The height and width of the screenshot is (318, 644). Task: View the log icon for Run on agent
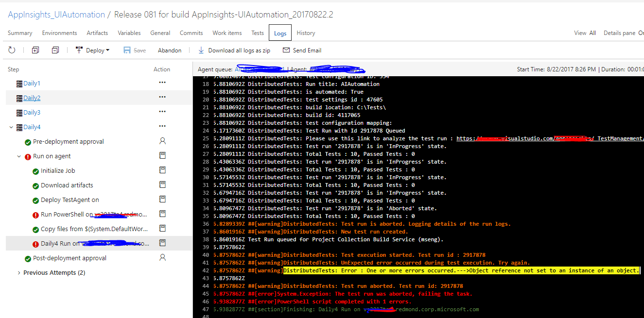point(163,156)
